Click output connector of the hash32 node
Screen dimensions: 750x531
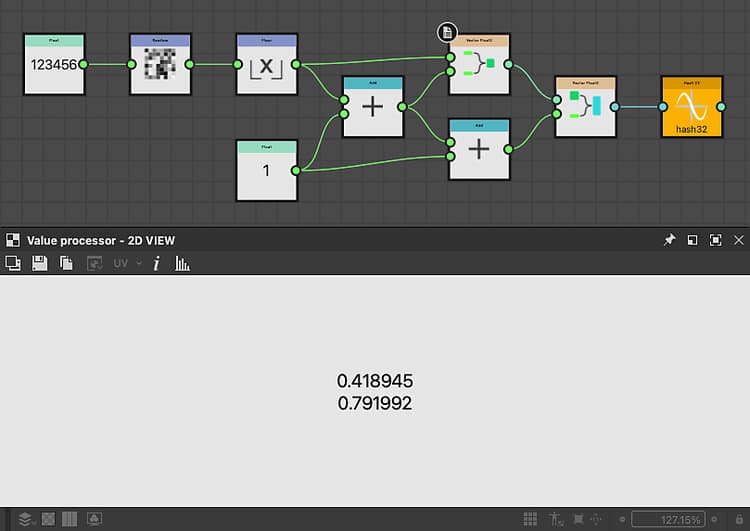coord(721,107)
